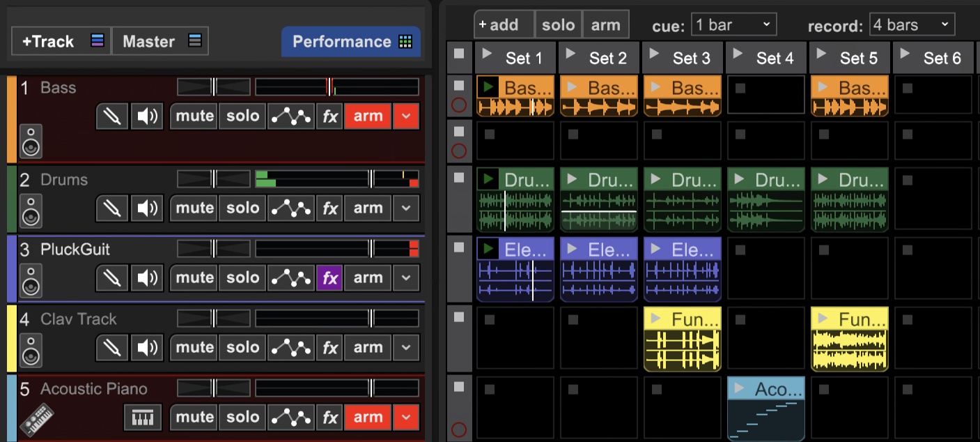Solo the Clav Track
This screenshot has height=442, width=980.
tap(242, 348)
